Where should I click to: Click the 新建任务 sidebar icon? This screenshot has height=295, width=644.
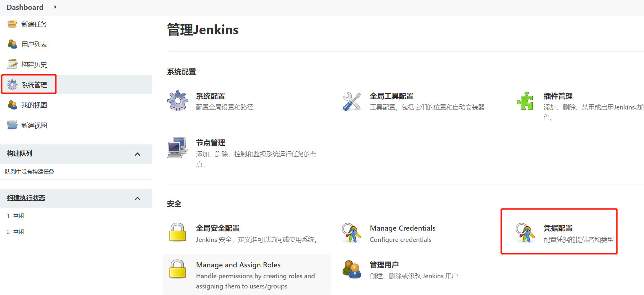(12, 24)
